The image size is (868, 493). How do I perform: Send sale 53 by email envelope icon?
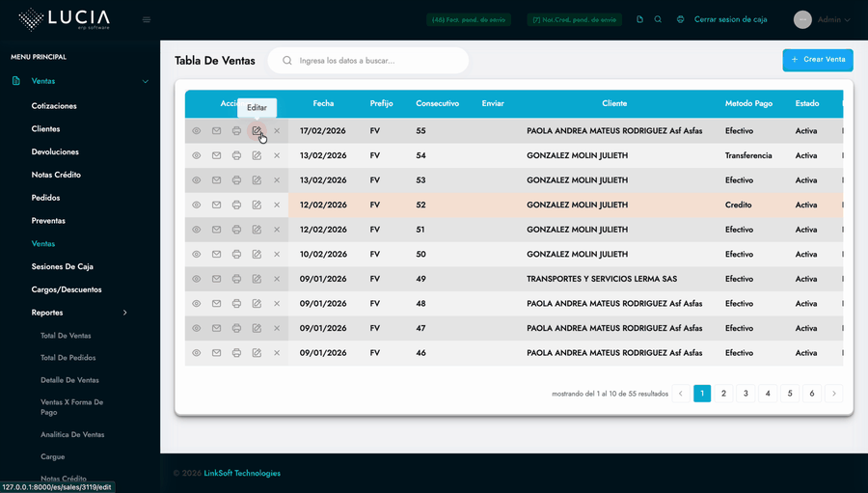[216, 180]
